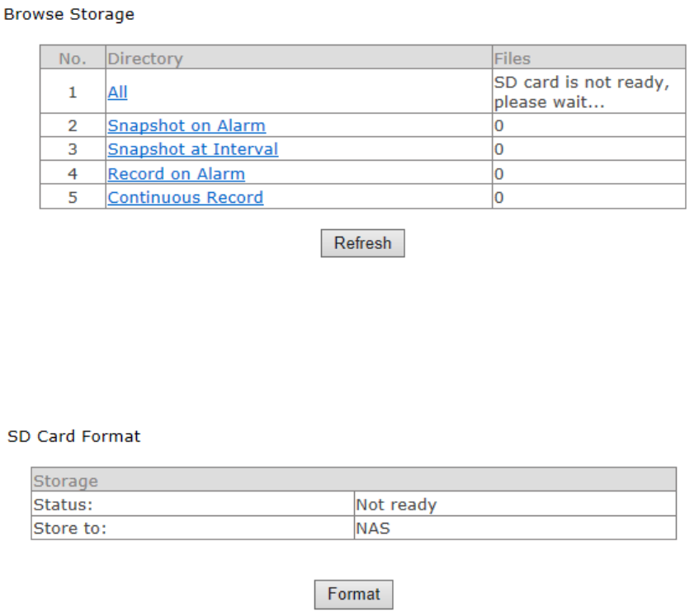Open the Record on Alarm directory

pyautogui.click(x=176, y=174)
